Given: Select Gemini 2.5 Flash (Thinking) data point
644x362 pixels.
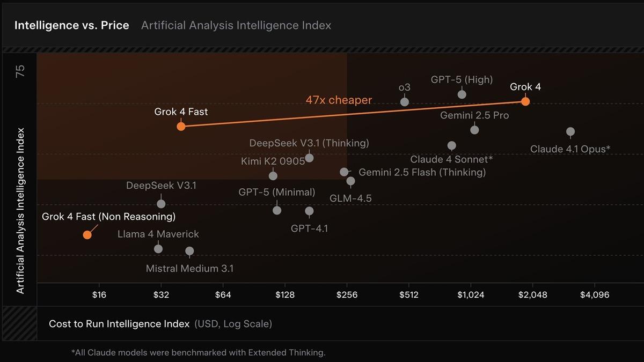Looking at the screenshot, I should point(344,172).
